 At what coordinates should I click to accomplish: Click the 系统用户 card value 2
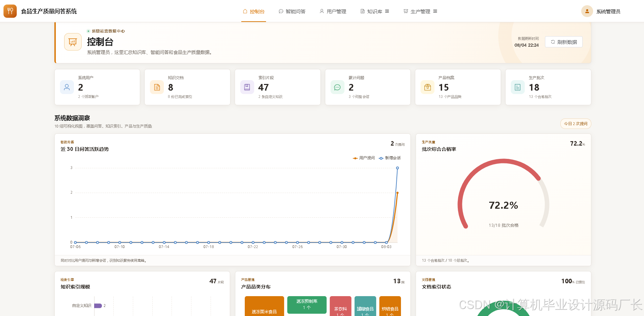pos(81,87)
